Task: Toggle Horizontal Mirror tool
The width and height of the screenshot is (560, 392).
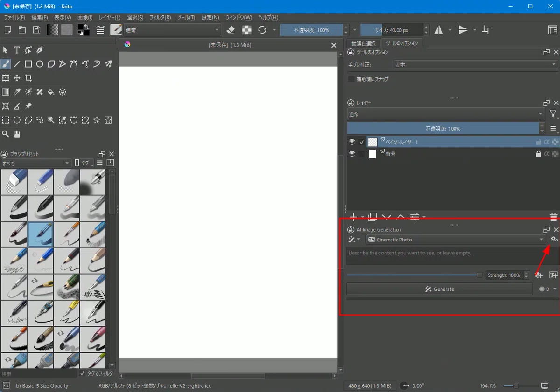Action: coord(439,30)
